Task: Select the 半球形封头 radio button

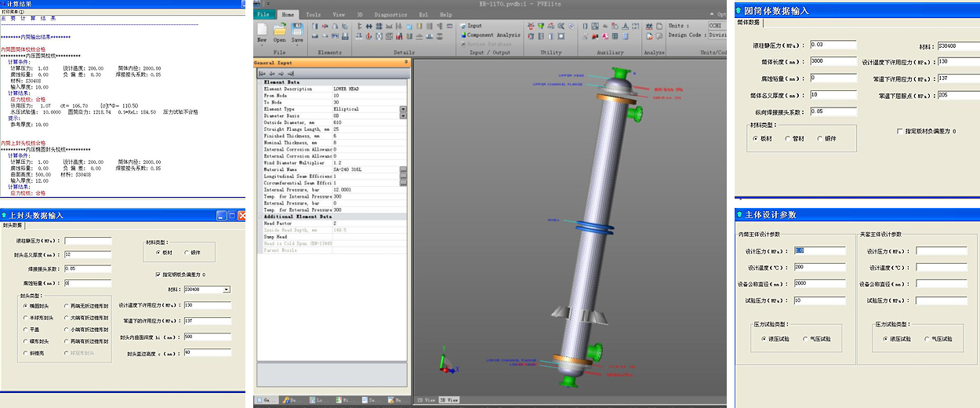Action: 26,318
